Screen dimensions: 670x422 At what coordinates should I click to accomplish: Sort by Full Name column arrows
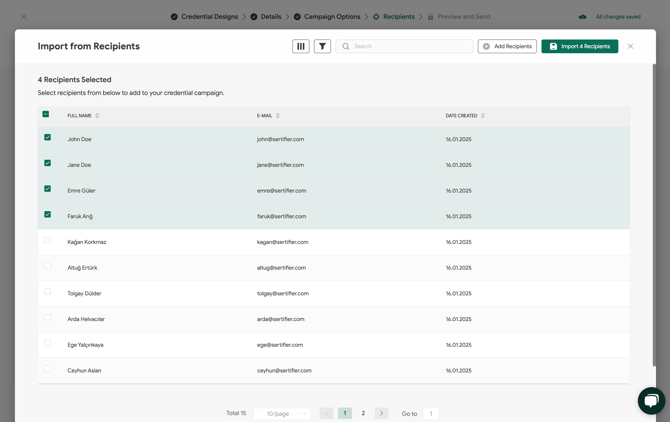point(97,116)
